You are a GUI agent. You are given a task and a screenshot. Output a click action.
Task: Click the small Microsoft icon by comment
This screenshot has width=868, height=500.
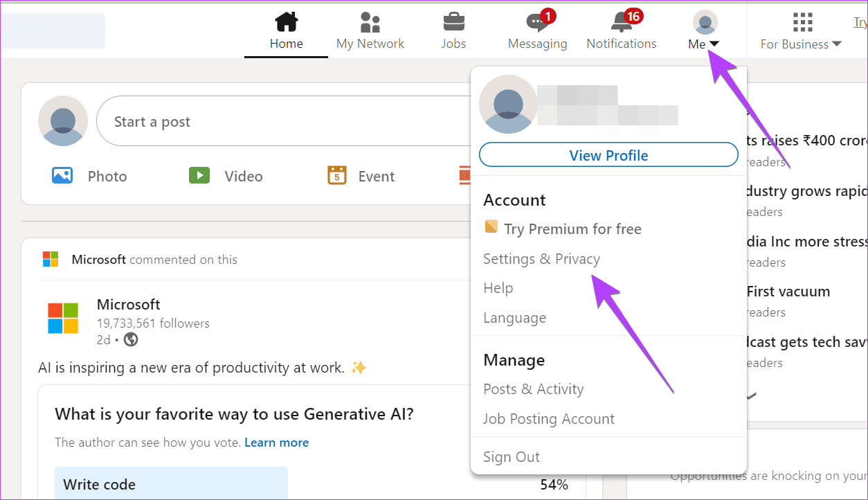point(51,259)
